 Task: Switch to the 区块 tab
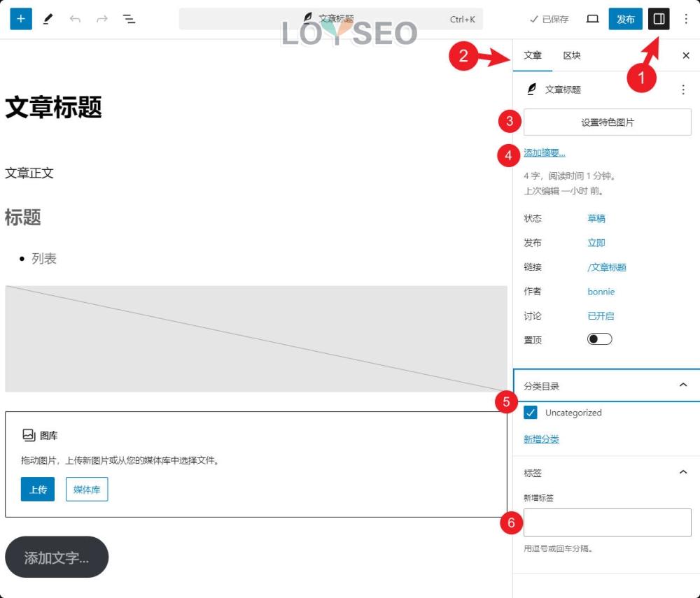[x=573, y=55]
